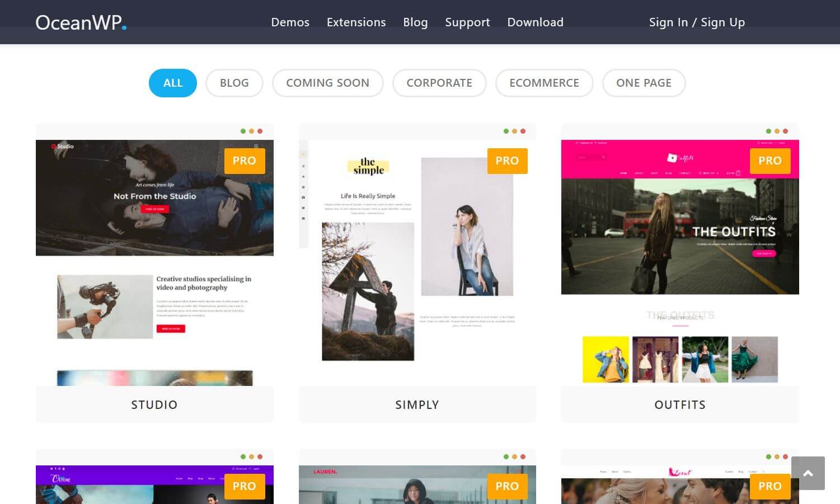The height and width of the screenshot is (504, 840).
Task: Select Support in the navigation bar
Action: click(467, 22)
